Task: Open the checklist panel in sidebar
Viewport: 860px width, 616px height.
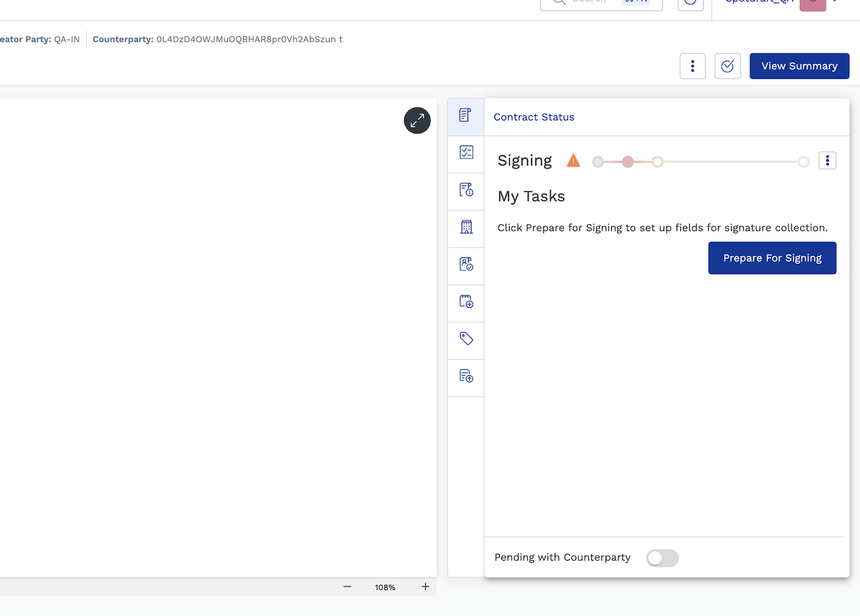Action: pyautogui.click(x=466, y=153)
